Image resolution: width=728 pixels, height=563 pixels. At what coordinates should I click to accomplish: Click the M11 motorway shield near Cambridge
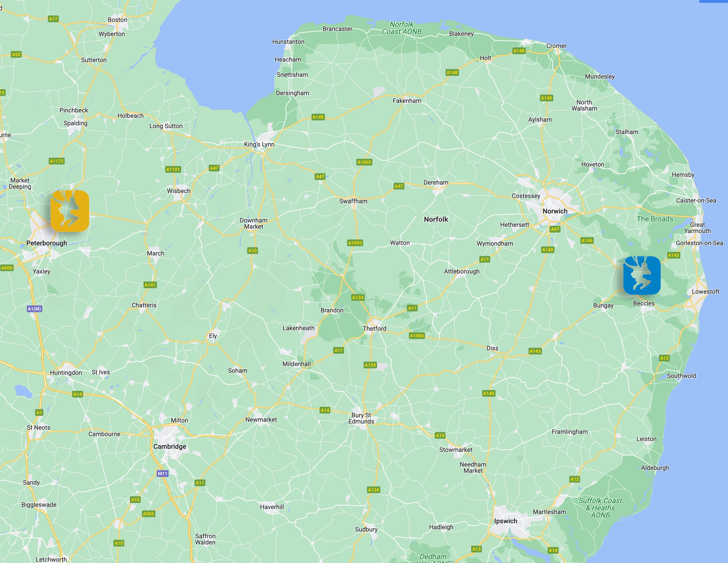[x=162, y=473]
